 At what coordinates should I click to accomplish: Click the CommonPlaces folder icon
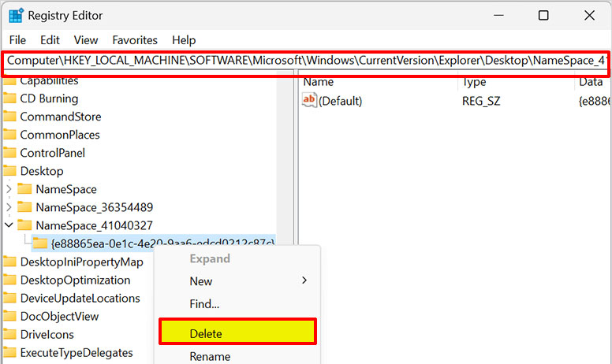[9, 134]
